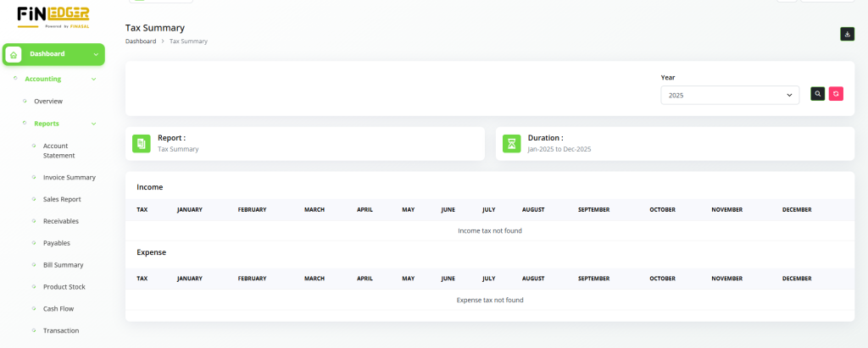Collapse the Reports submenu chevron

tap(93, 124)
